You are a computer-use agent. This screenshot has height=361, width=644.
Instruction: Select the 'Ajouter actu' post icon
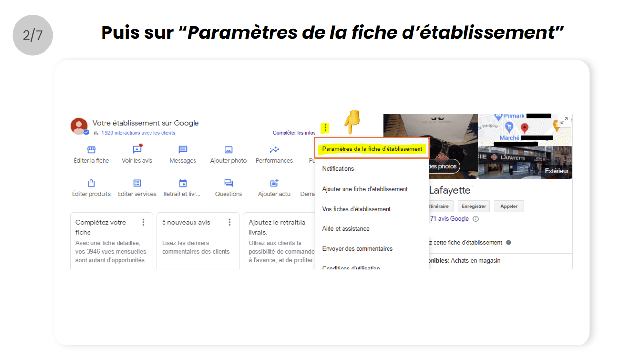click(x=274, y=183)
